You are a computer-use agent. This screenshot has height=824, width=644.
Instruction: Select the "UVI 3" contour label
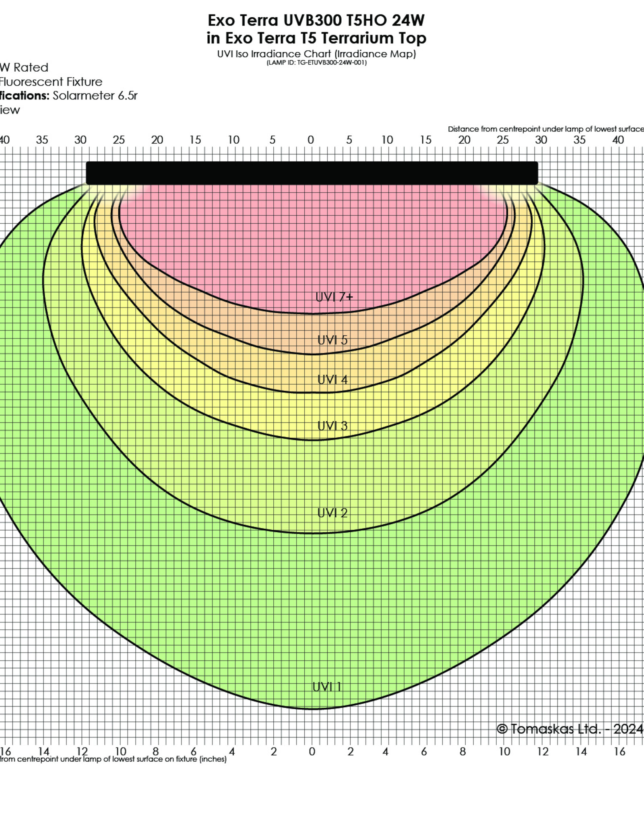pyautogui.click(x=332, y=426)
